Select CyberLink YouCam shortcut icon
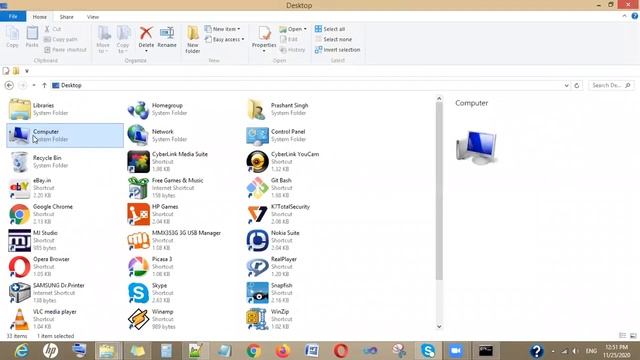Viewport: 640px width, 360px height. [257, 162]
